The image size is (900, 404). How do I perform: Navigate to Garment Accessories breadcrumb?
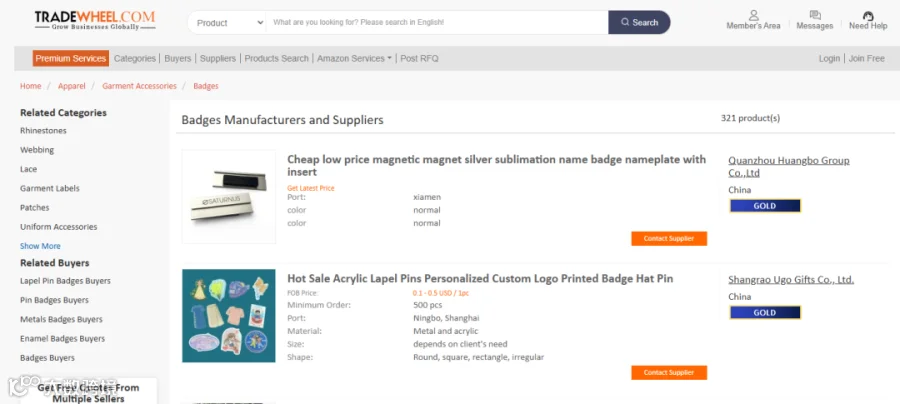[x=139, y=86]
